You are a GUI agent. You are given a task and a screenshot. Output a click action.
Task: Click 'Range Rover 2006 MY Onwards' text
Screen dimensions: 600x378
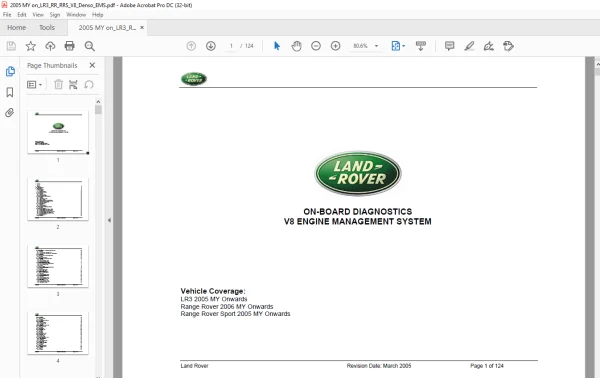(x=227, y=306)
